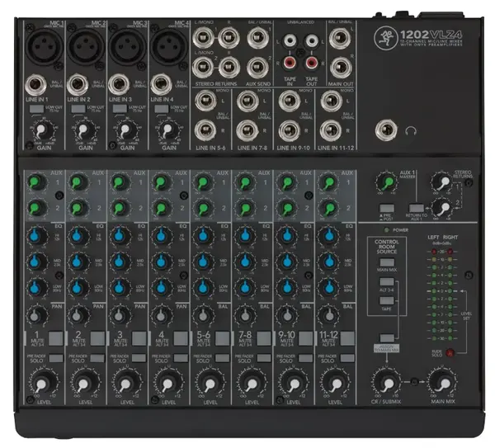Viewport: 495px width, 448px height.
Task: Engage the MUTE button on channel 4
Action: click(181, 338)
